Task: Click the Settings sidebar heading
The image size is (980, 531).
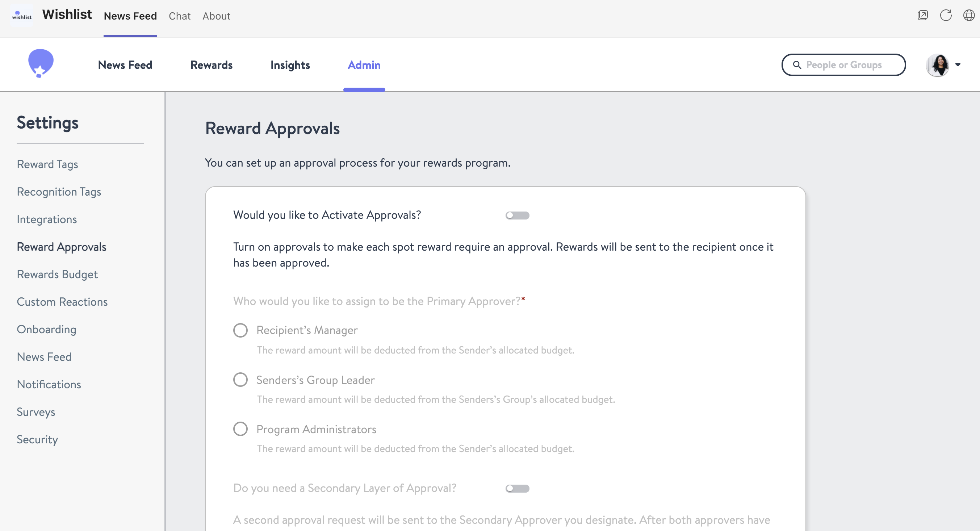Action: click(x=47, y=123)
